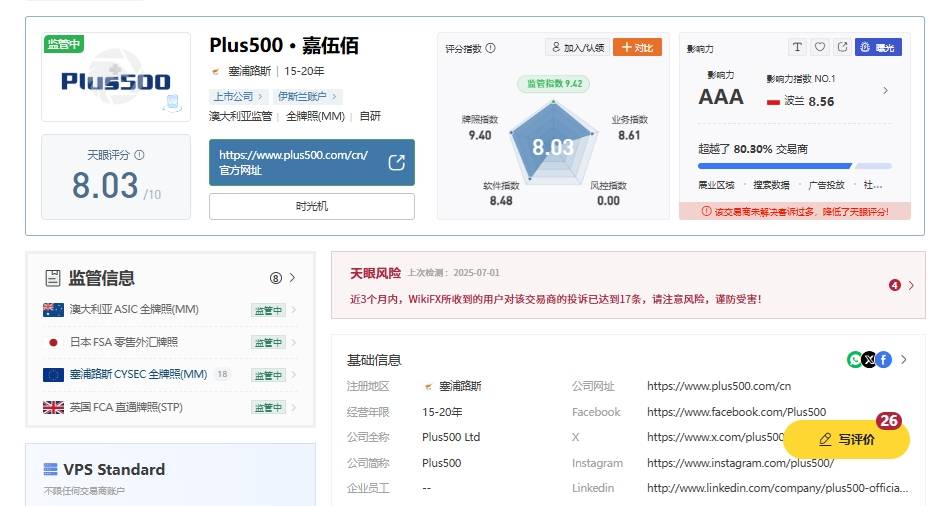The width and height of the screenshot is (948, 506).
Task: Click the 评分指数 info icon
Action: pyautogui.click(x=490, y=48)
